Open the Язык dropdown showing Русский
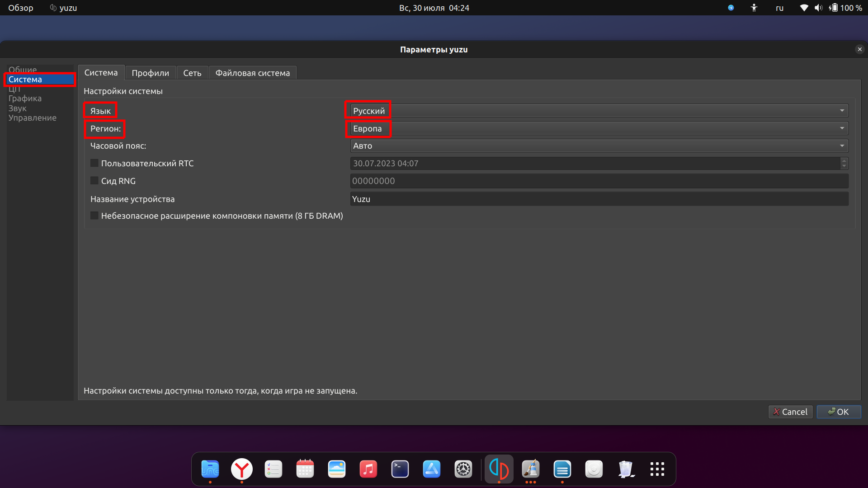868x488 pixels. click(599, 111)
